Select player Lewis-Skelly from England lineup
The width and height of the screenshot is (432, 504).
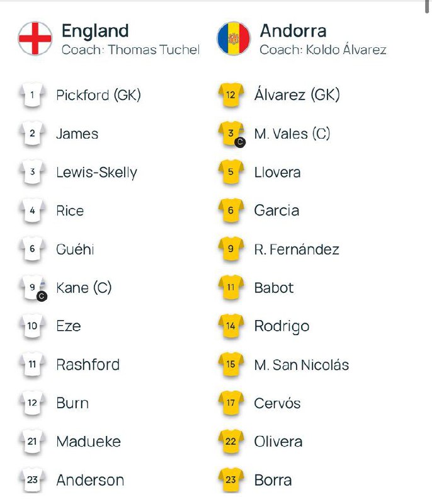coord(97,172)
